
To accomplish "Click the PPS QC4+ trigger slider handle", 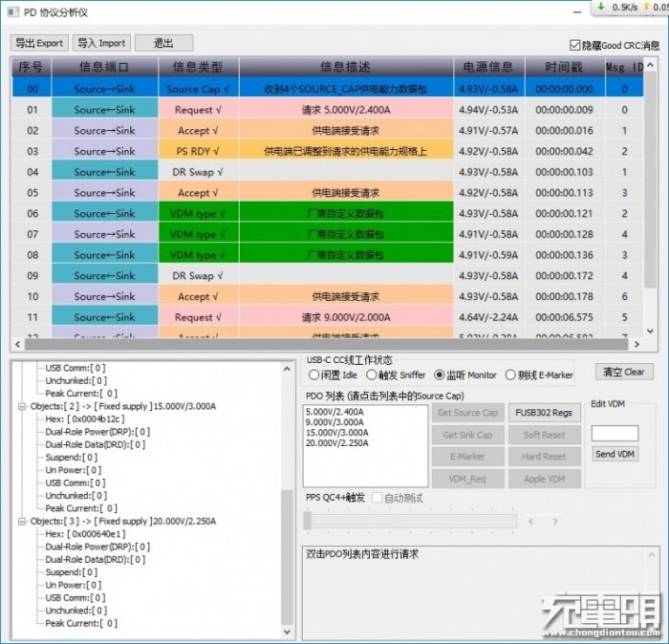I will (x=307, y=521).
